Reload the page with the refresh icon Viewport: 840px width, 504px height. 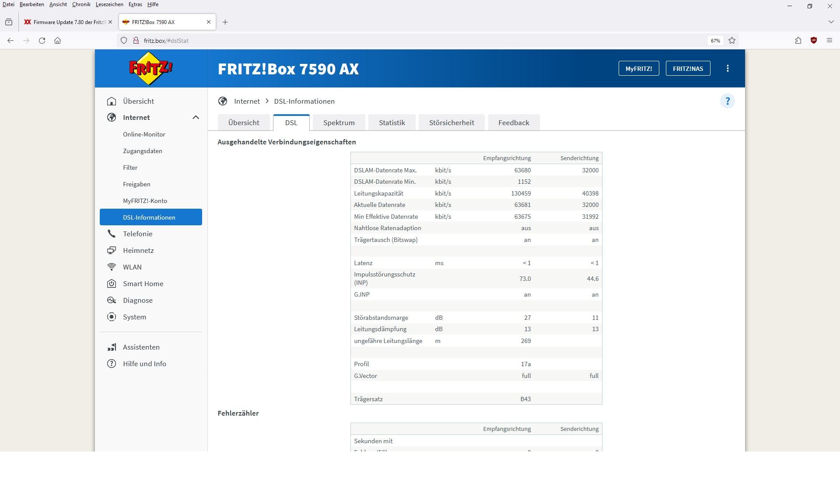tap(42, 40)
